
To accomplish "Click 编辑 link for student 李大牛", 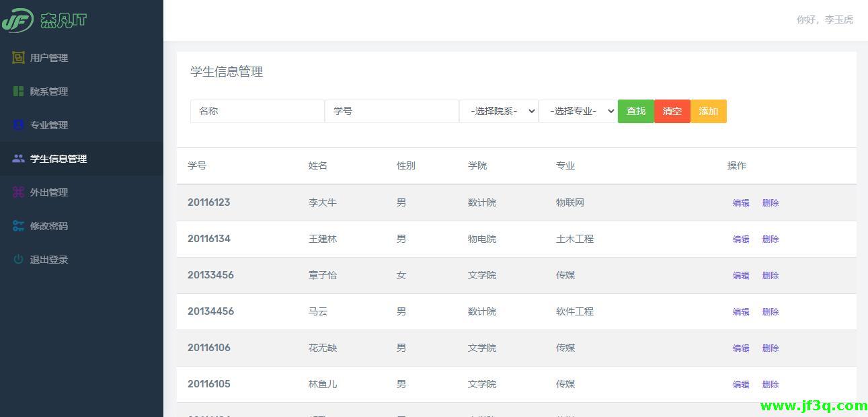I will click(740, 202).
